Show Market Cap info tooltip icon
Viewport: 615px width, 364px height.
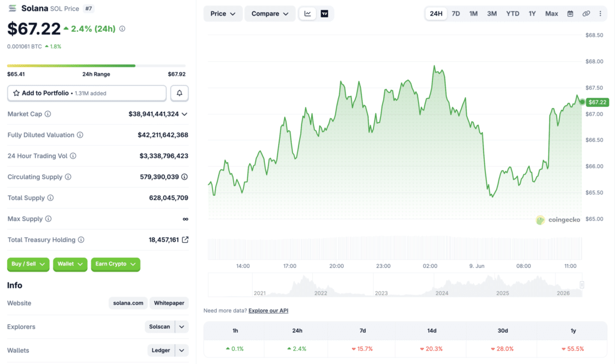[48, 114]
